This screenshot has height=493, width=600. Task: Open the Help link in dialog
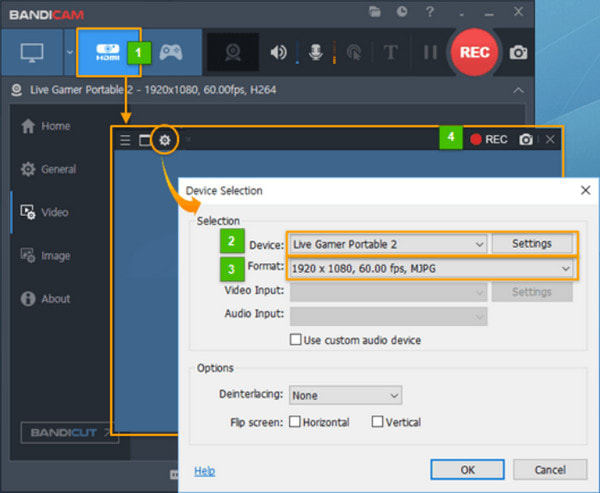click(204, 471)
